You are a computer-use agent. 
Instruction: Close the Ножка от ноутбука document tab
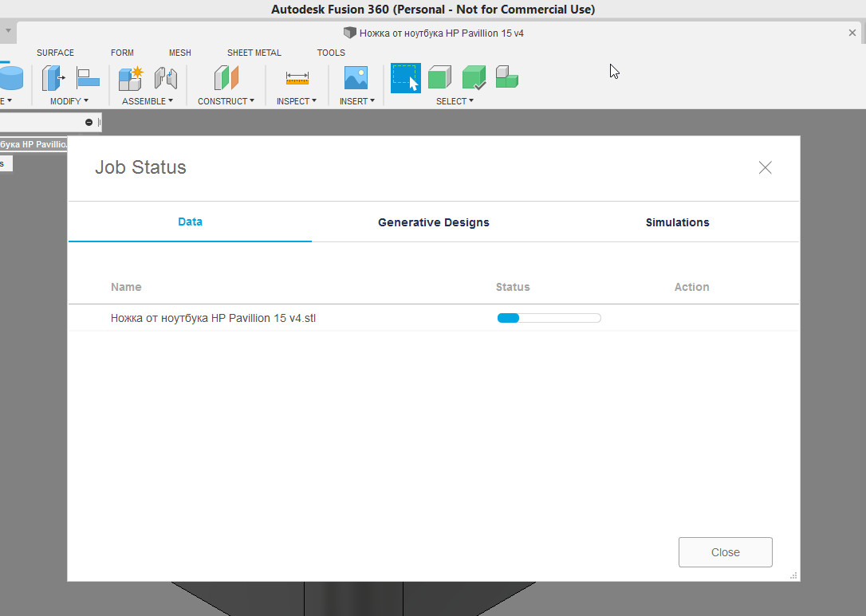point(852,33)
